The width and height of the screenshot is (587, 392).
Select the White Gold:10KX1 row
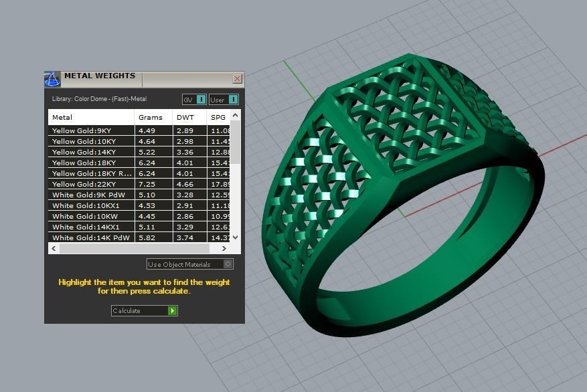139,205
